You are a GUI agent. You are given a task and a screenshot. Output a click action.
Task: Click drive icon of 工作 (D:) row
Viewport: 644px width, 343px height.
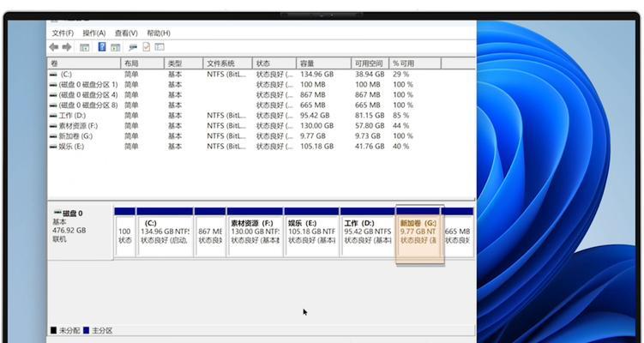[53, 116]
